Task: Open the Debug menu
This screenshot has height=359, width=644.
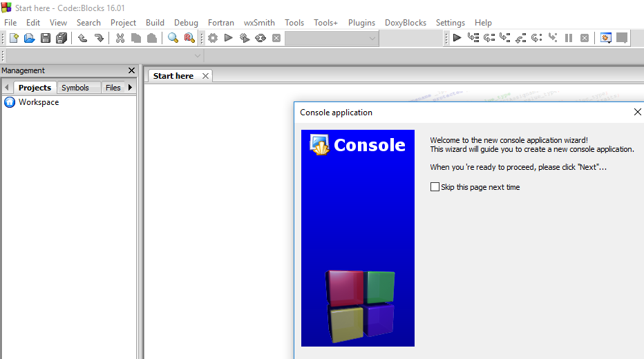Action: click(186, 23)
